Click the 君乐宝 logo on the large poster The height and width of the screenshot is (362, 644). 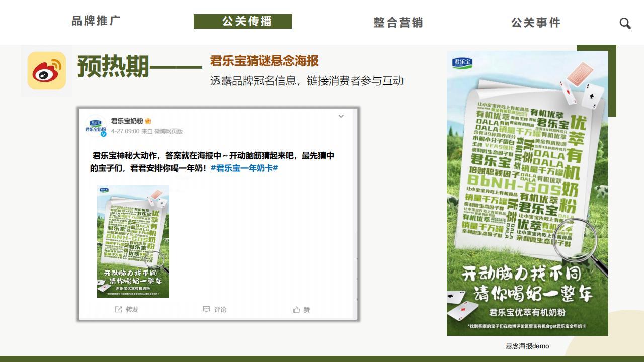(462, 63)
